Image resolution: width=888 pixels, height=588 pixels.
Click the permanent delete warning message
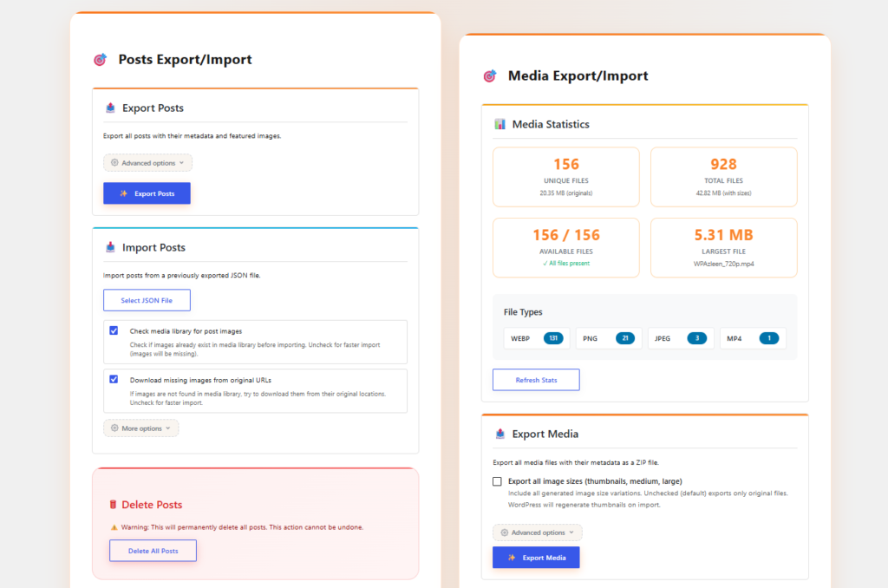[242, 527]
